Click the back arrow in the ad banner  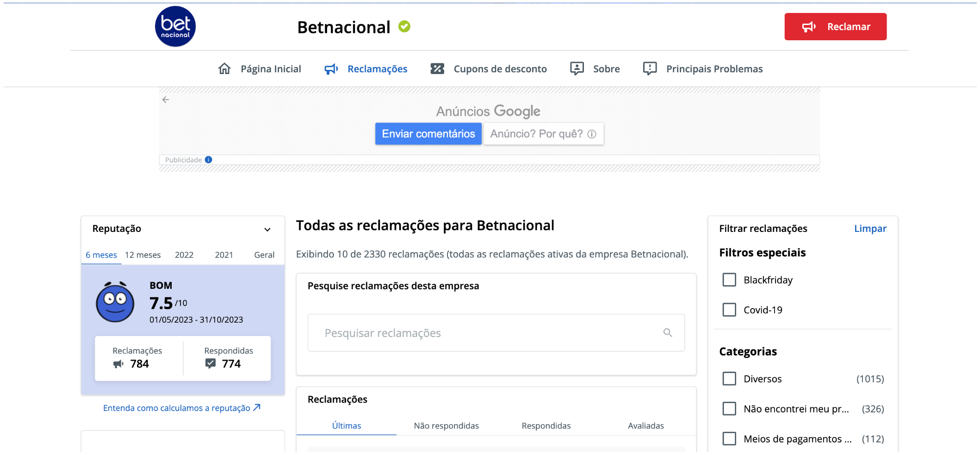tap(166, 100)
